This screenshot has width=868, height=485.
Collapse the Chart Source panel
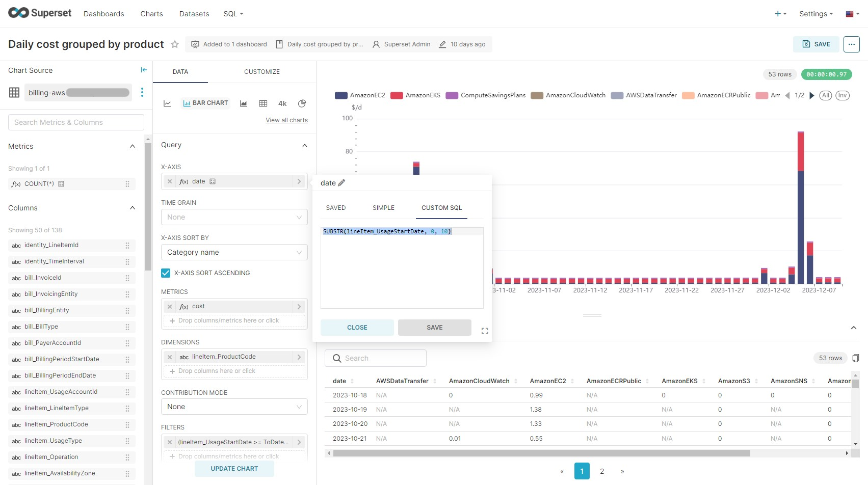[144, 70]
